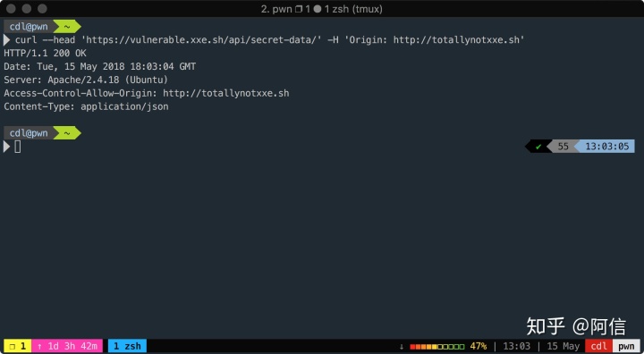This screenshot has height=354, width=644.
Task: Click the 'HTTP/1.1 200 OK' response line
Action: [x=46, y=54]
